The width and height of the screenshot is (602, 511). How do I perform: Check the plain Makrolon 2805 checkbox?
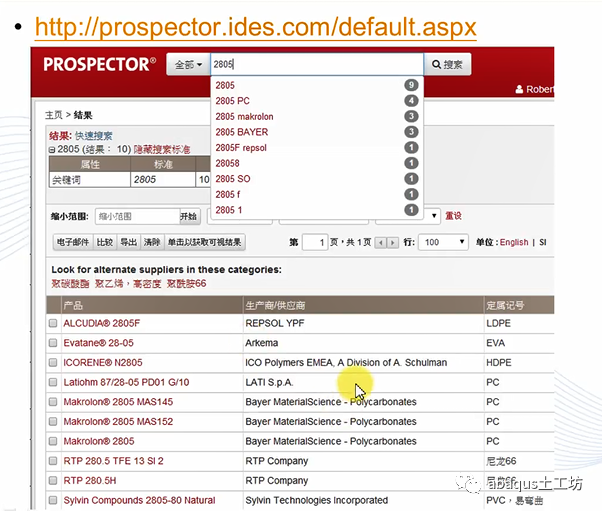53,441
